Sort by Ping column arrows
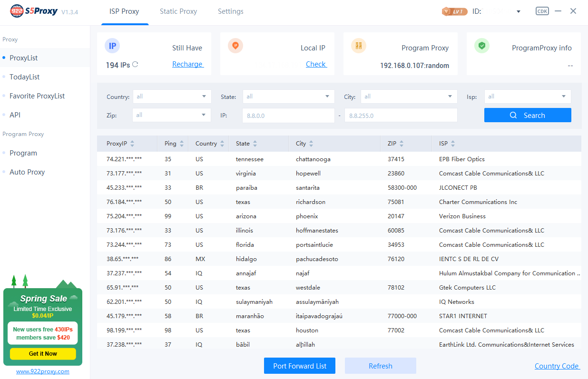 (181, 144)
